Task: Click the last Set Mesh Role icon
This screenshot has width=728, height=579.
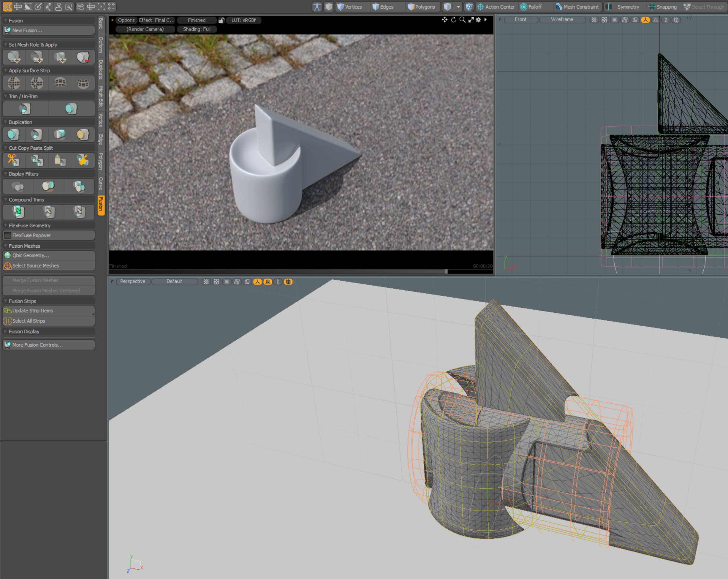Action: (83, 57)
